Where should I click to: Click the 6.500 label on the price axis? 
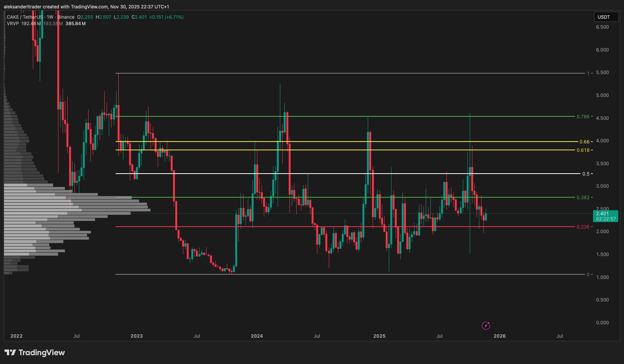pos(602,27)
